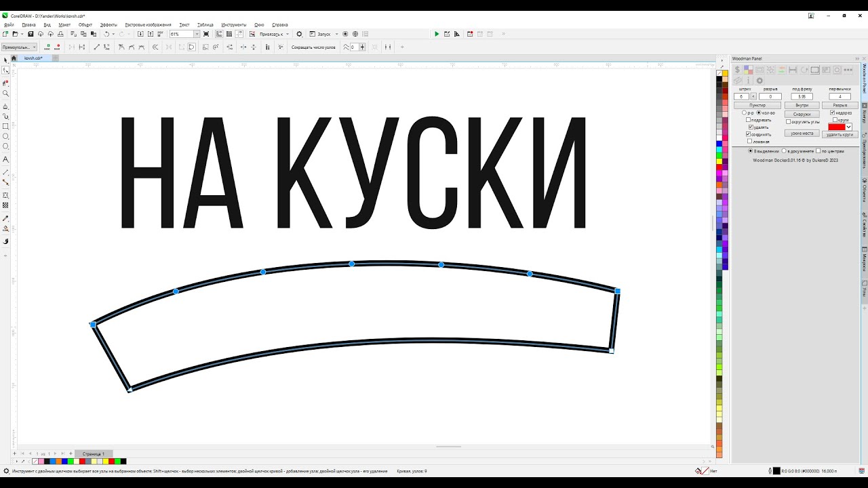
Task: Open the Undo history dropdown arrow
Action: (113, 34)
